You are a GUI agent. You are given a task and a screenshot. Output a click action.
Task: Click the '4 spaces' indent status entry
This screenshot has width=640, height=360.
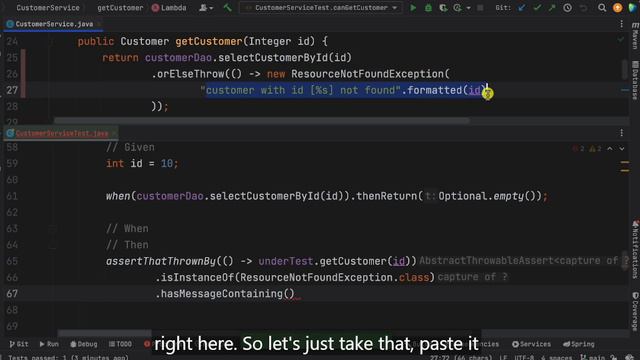point(557,358)
